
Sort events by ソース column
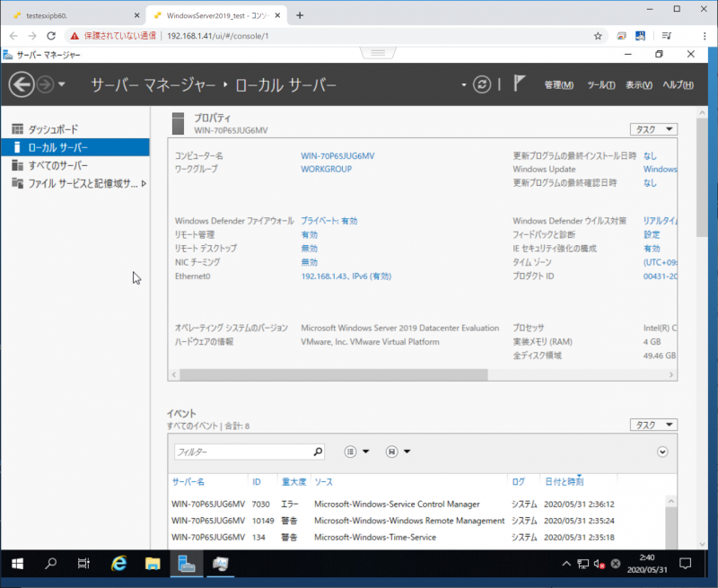coord(323,482)
